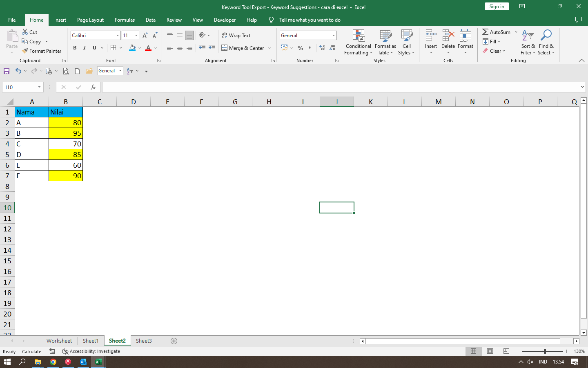Toggle Underline formatting
This screenshot has height=368, width=588.
pos(94,48)
